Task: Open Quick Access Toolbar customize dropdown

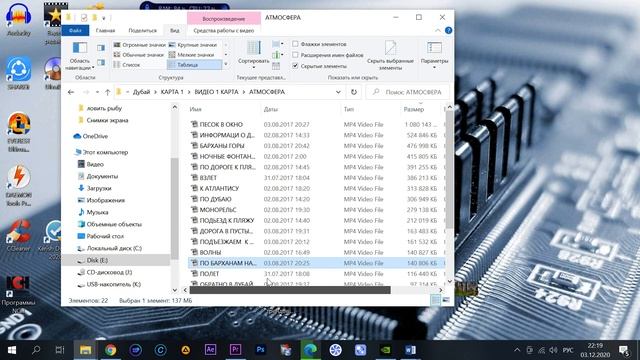Action: [104, 18]
